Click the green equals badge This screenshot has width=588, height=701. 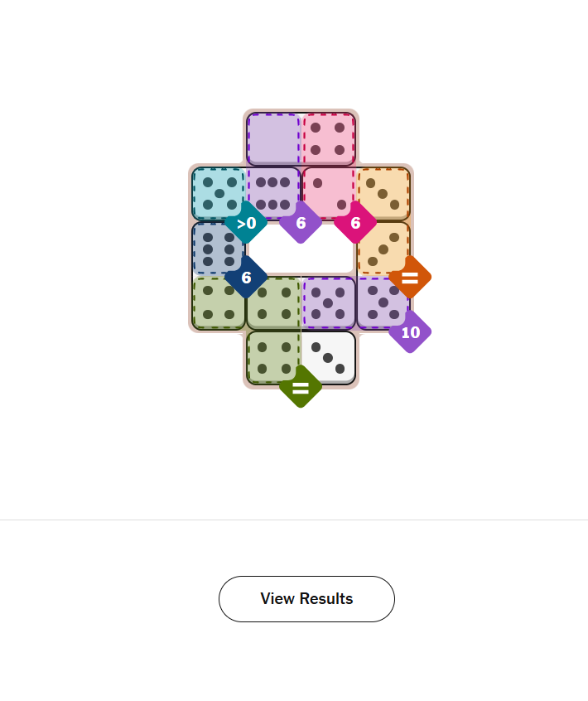point(301,387)
